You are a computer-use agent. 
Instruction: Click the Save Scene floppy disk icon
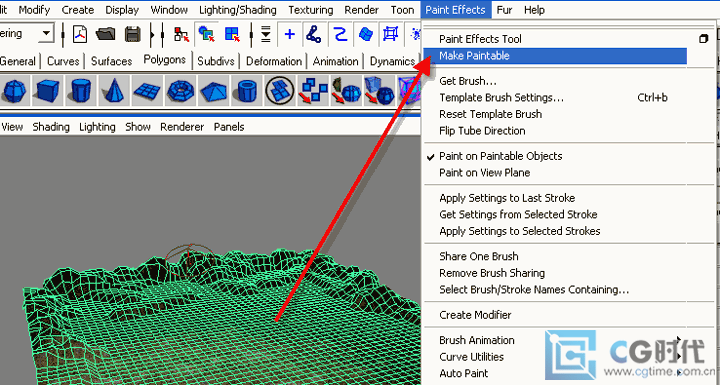pyautogui.click(x=133, y=34)
